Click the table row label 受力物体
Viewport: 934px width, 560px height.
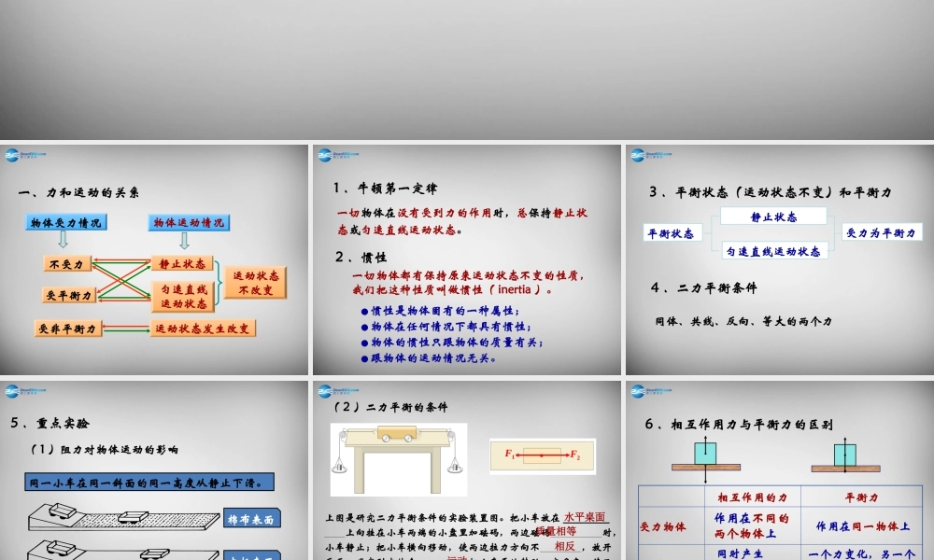click(663, 526)
